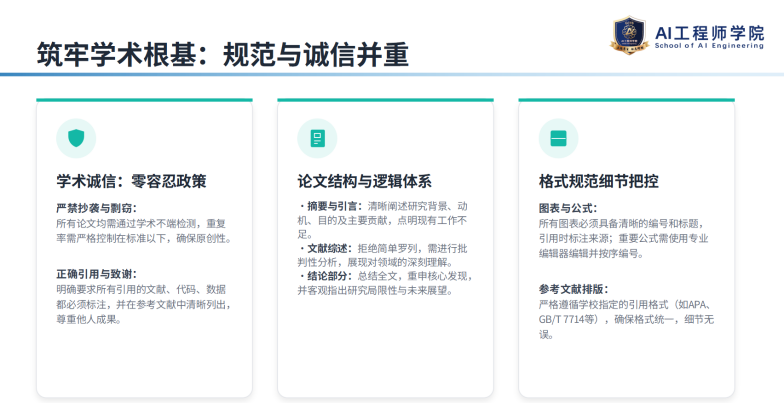Click the table icon above 格式规范细节把控
The height and width of the screenshot is (403, 784).
(x=558, y=138)
